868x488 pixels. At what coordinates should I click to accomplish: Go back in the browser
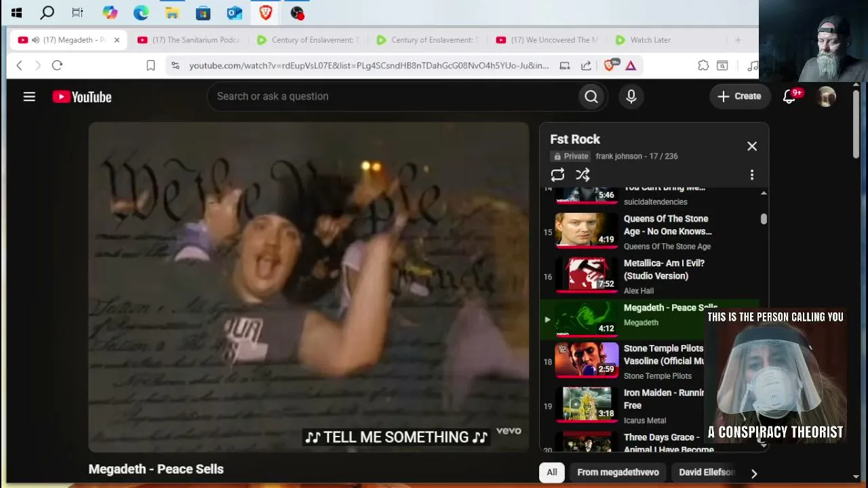pos(19,65)
